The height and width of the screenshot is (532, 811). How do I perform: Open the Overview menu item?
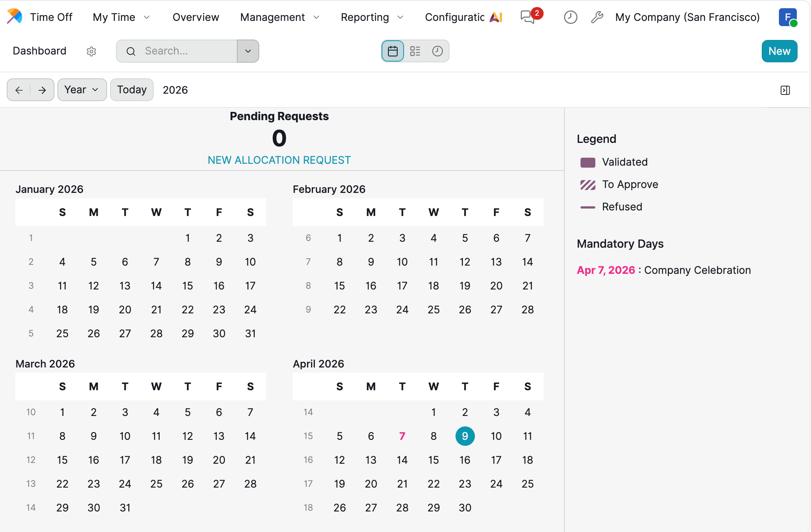pyautogui.click(x=195, y=17)
